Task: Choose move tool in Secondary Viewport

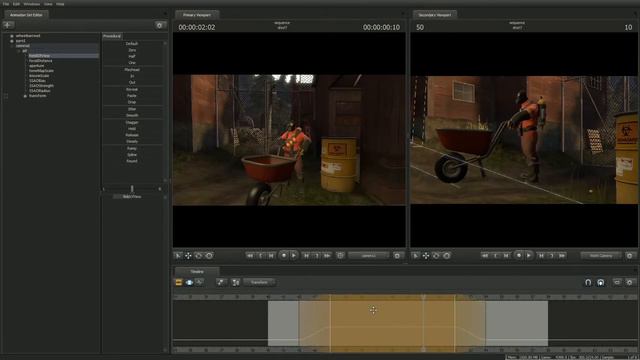Action: click(426, 256)
